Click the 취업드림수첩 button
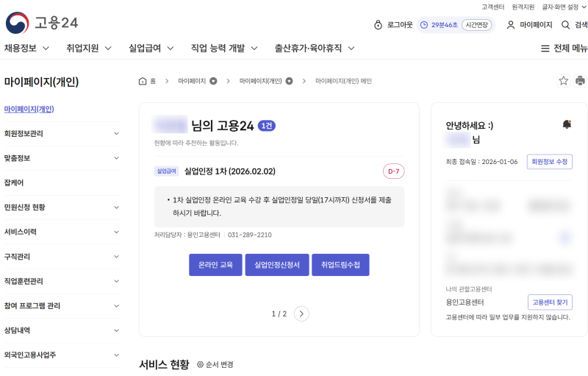The height and width of the screenshot is (376, 588). point(340,265)
